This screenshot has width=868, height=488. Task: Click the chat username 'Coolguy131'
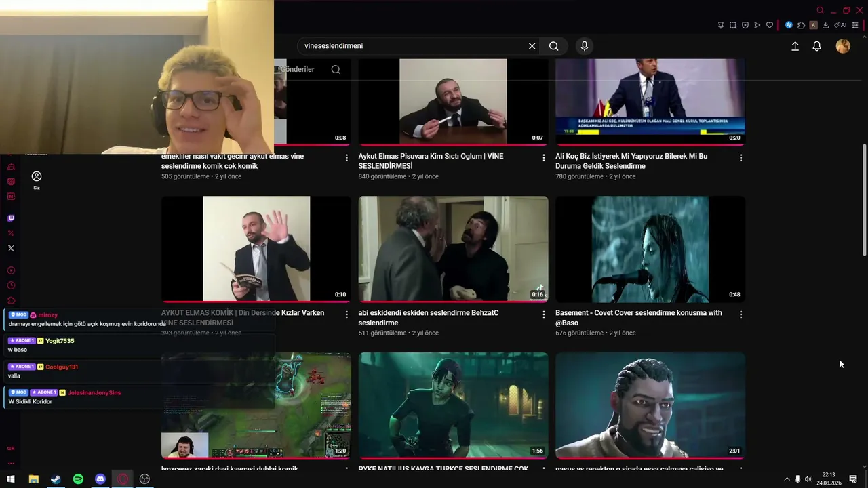[62, 367]
